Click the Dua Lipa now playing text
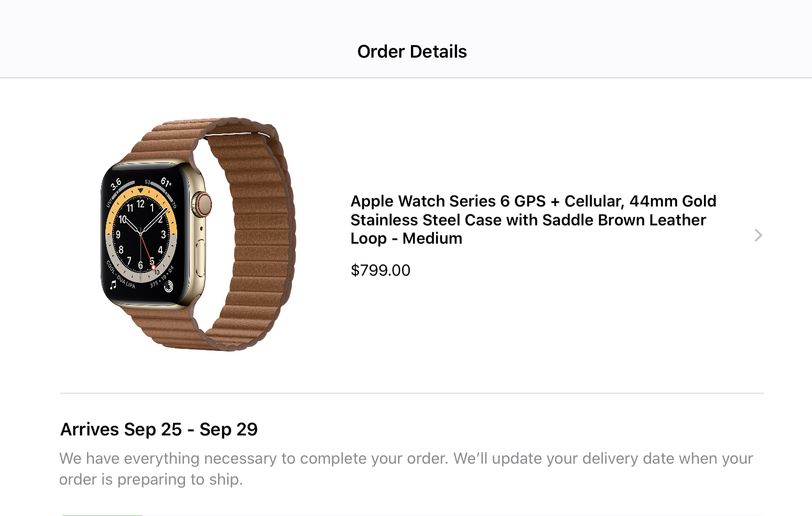This screenshot has width=812, height=516. click(120, 275)
